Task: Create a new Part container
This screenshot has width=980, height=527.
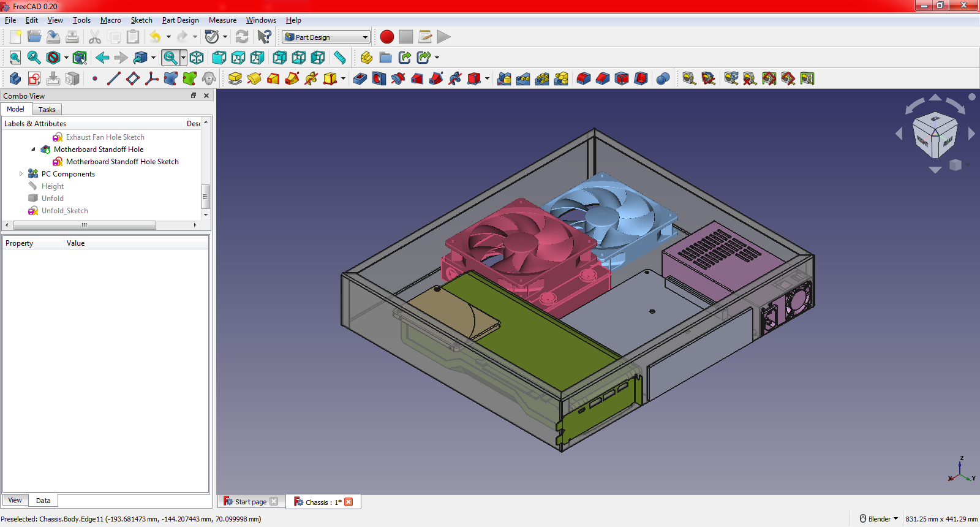Action: (366, 58)
